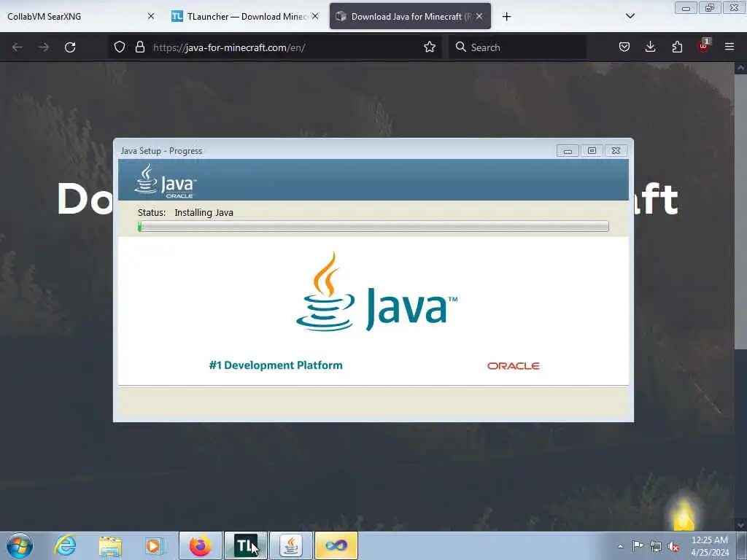Click the page vertical scrollbar thumb
The height and width of the screenshot is (560, 747).
click(x=740, y=212)
